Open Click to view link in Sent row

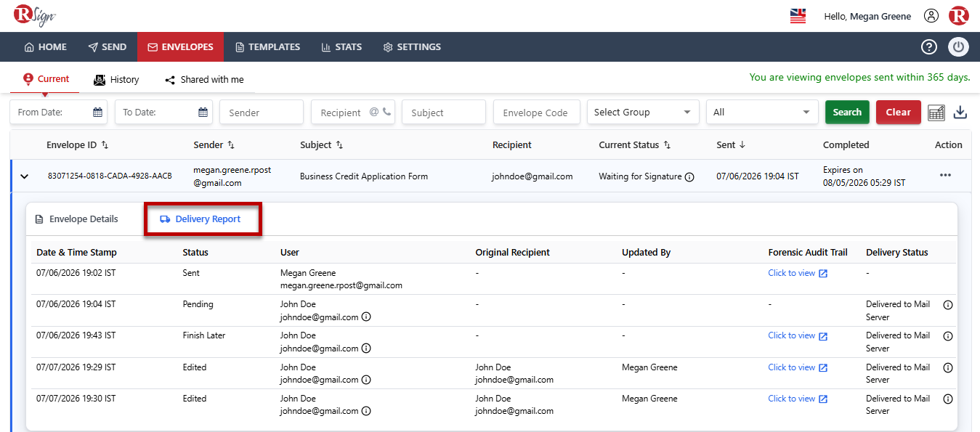798,274
